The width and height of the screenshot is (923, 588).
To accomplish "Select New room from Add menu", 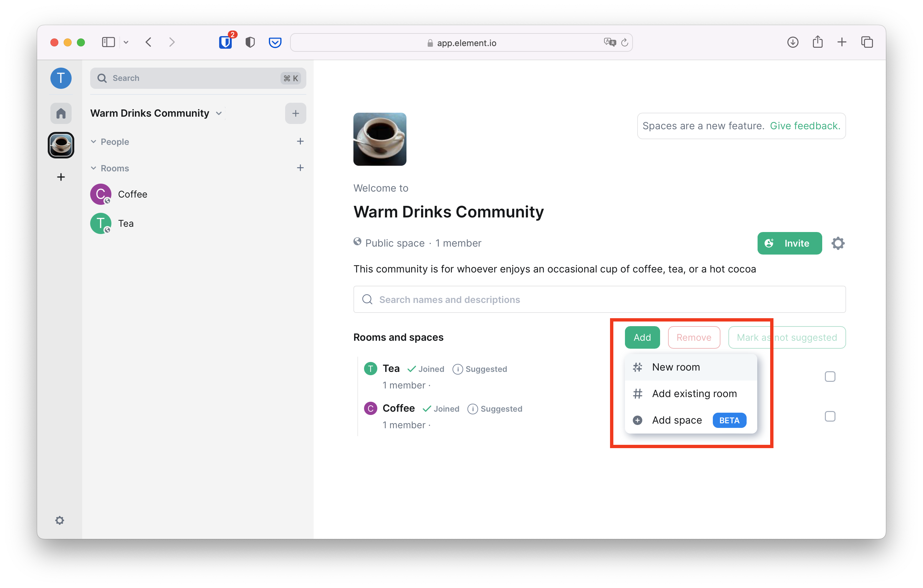I will pyautogui.click(x=676, y=367).
